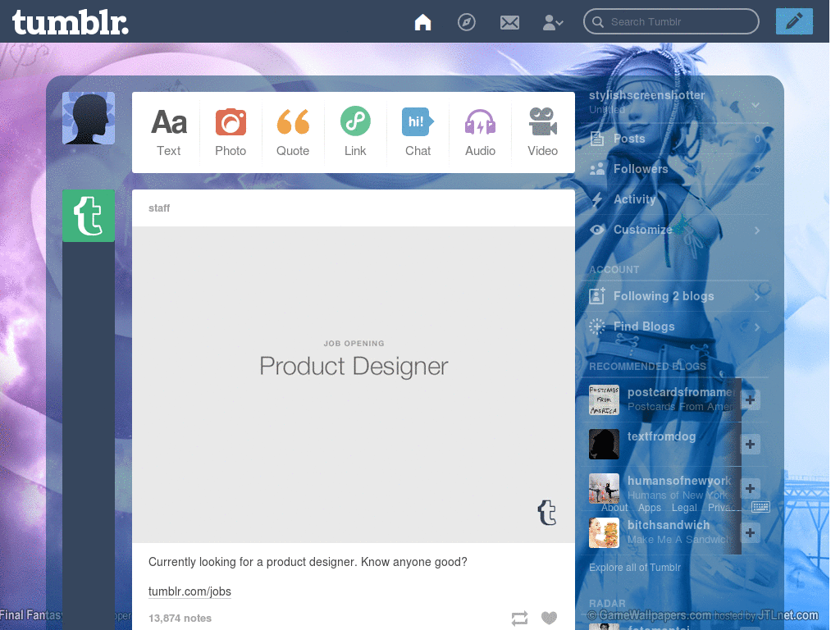Follow postcardsfromamerica with plus button
Image resolution: width=840 pixels, height=630 pixels.
pos(750,399)
